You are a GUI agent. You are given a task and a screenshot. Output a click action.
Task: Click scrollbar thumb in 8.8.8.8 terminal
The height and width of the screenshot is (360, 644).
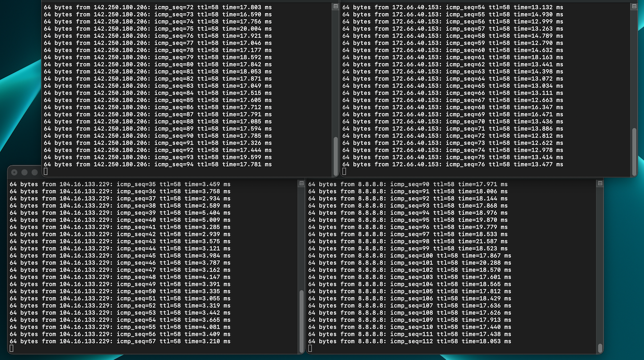click(x=600, y=347)
